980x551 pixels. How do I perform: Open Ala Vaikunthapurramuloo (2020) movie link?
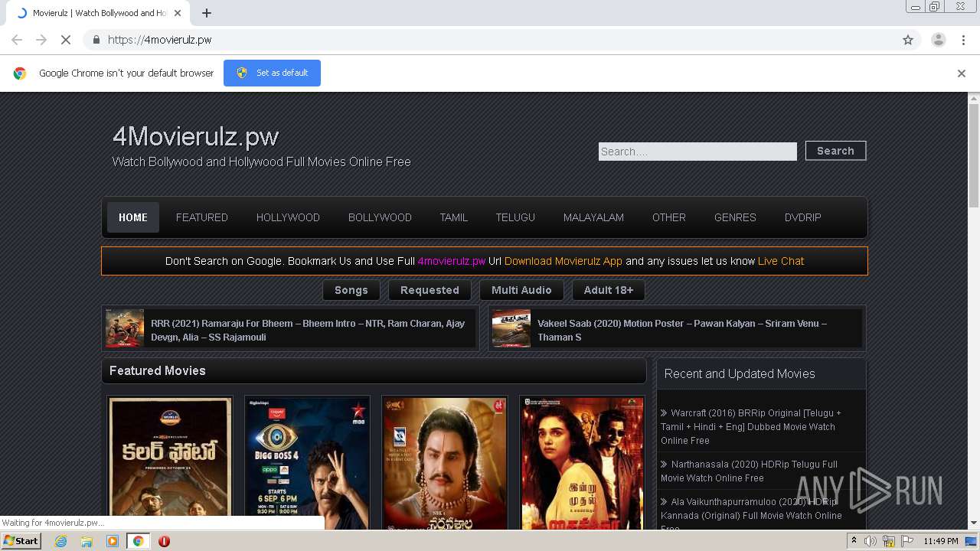(751, 515)
